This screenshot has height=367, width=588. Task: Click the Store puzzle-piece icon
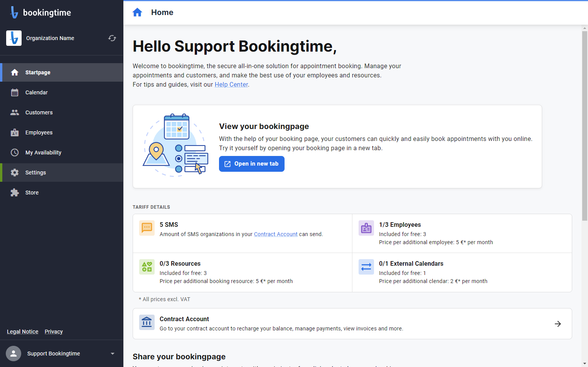click(x=15, y=193)
